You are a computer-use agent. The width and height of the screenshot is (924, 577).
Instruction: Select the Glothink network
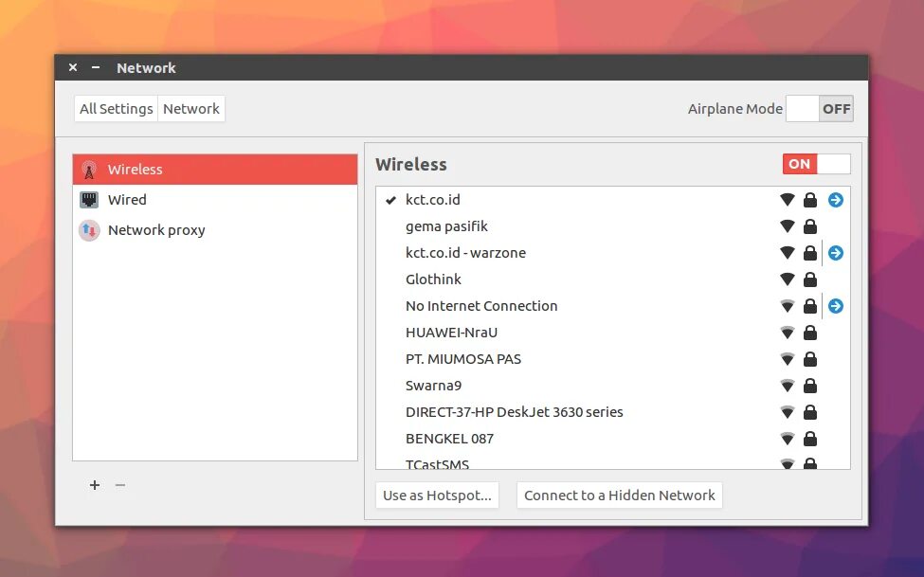(x=433, y=279)
